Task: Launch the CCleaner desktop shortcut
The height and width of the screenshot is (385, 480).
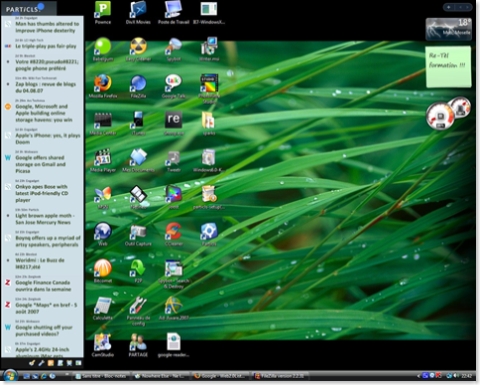Action: point(173,234)
